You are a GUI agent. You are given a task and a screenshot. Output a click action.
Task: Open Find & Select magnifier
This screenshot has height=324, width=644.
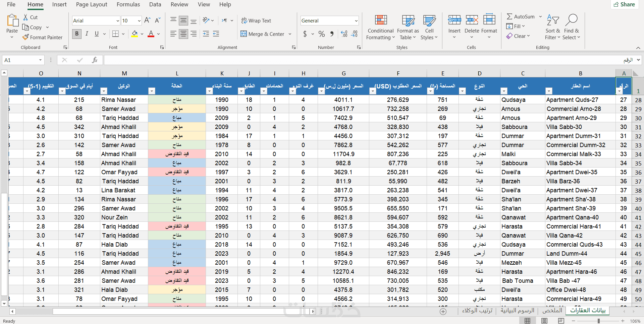pyautogui.click(x=571, y=27)
